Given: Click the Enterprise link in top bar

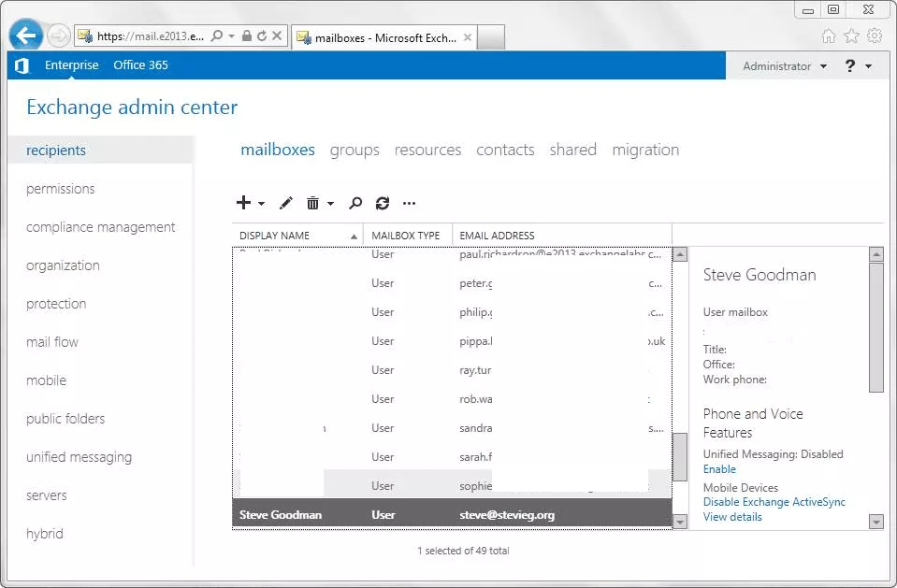Looking at the screenshot, I should click(x=71, y=65).
